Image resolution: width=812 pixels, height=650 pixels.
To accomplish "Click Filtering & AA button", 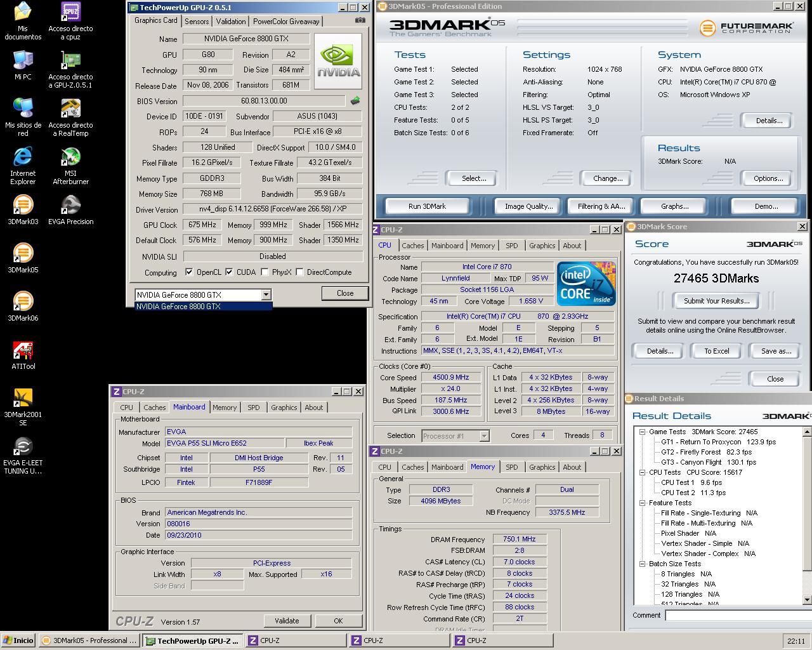I will tap(601, 206).
